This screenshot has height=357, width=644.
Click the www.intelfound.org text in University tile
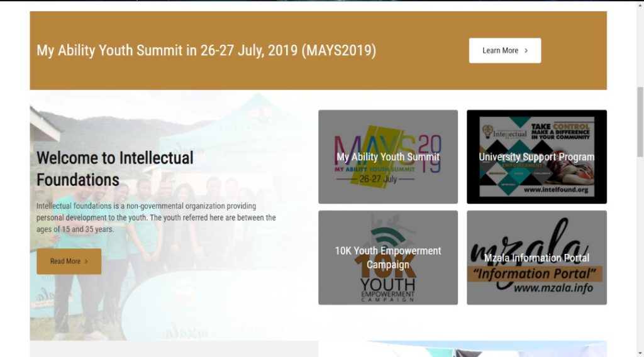coord(556,190)
